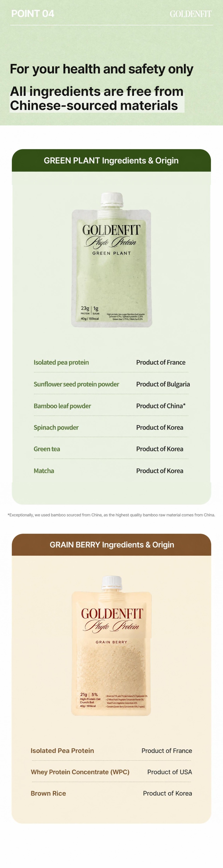Viewport: 223px width, 868px height.
Task: Select the Matcha ingredient label
Action: (x=44, y=471)
